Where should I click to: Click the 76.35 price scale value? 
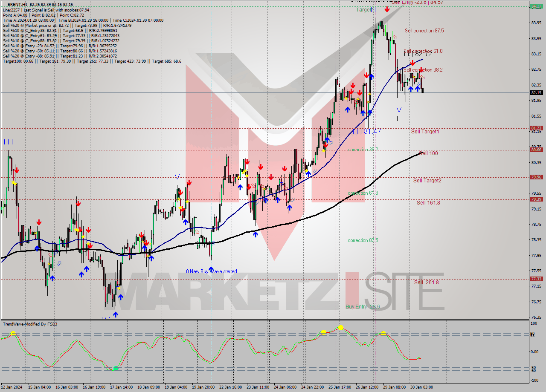coord(536,317)
